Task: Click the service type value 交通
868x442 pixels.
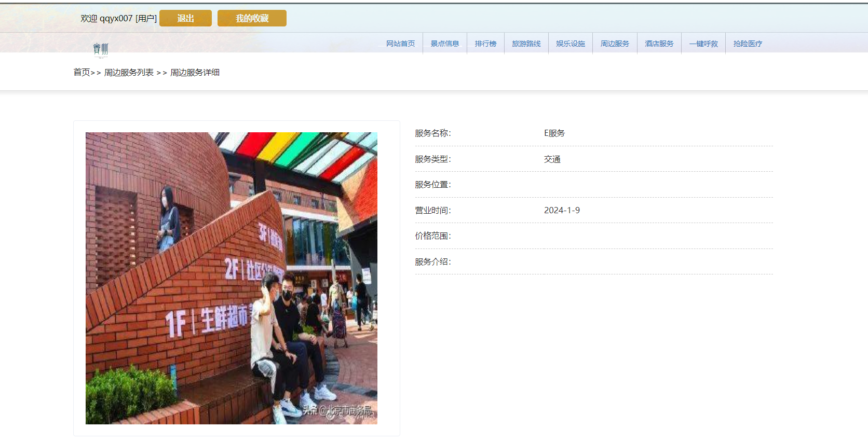Action: (x=552, y=159)
